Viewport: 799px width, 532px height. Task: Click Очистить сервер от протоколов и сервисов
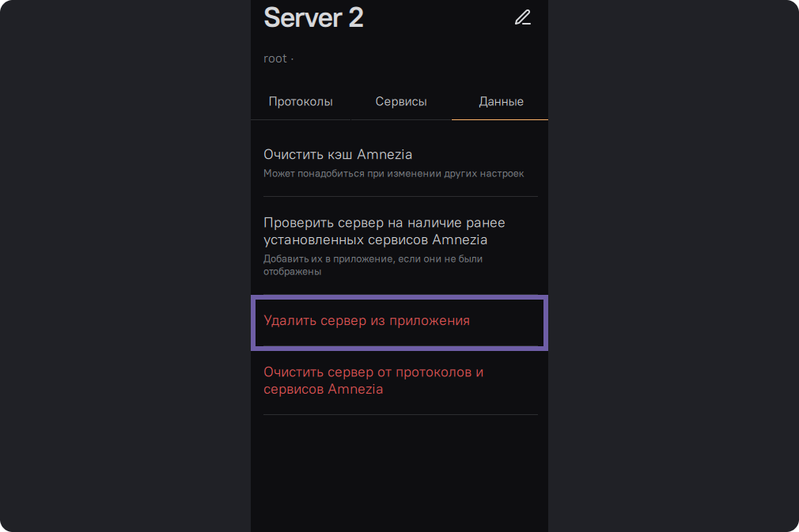(x=373, y=380)
